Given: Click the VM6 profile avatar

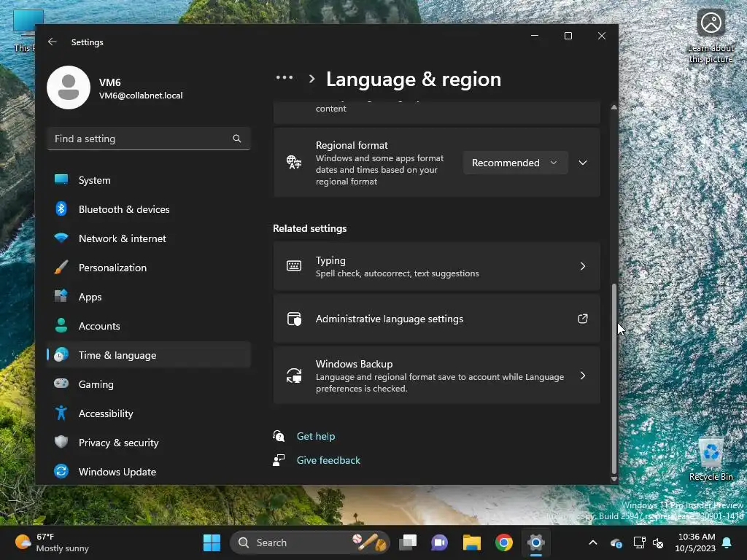Looking at the screenshot, I should tap(69, 87).
